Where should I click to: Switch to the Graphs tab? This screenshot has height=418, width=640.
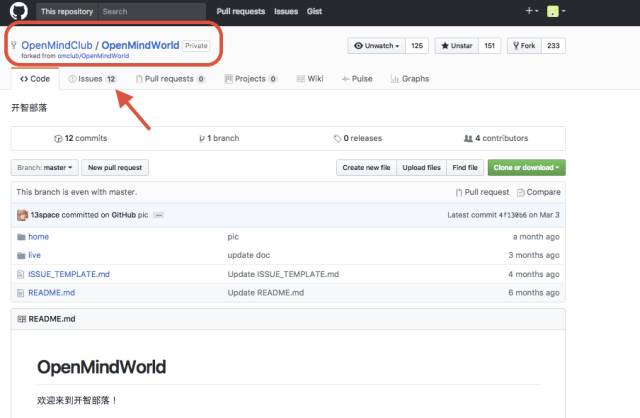point(410,79)
